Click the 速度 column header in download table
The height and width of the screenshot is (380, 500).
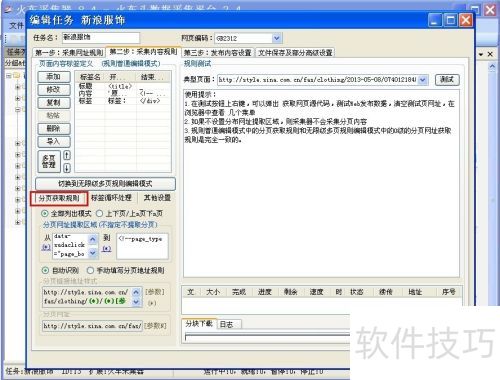316,292
